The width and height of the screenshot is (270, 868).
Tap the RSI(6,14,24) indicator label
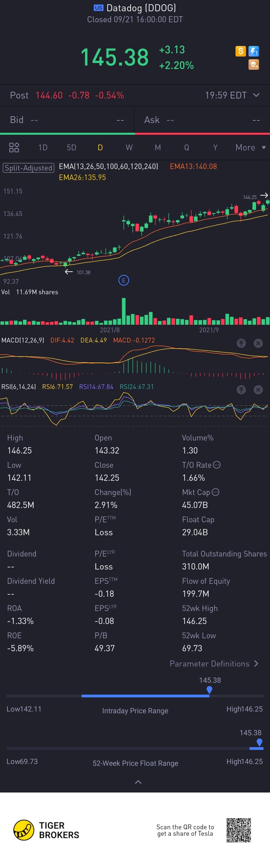click(18, 387)
